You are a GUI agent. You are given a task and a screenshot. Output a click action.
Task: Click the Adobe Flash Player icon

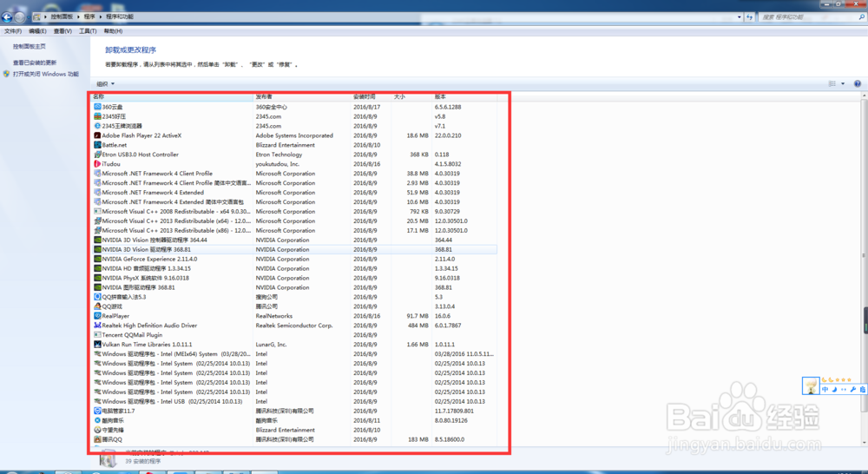coord(97,135)
